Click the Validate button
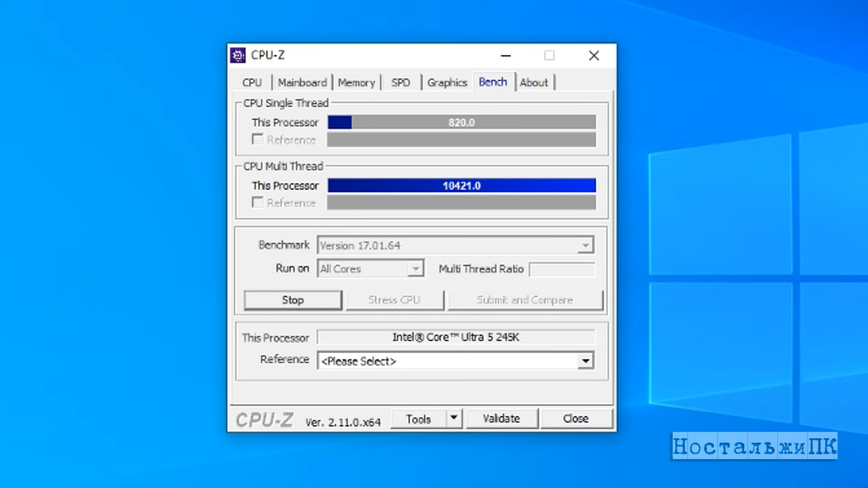 [501, 419]
